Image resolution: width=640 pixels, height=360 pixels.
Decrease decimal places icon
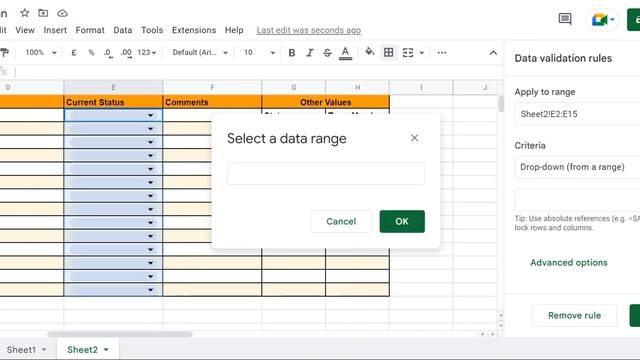tap(108, 53)
